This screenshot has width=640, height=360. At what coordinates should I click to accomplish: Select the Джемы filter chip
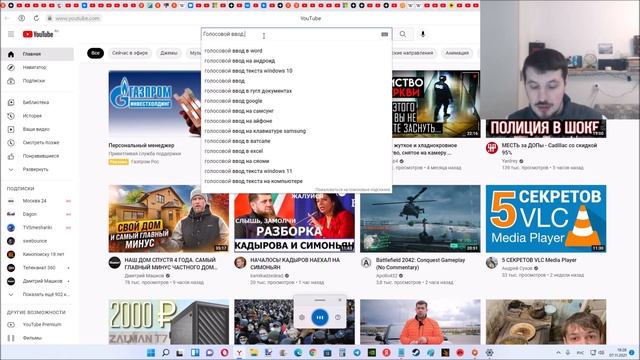tap(169, 53)
